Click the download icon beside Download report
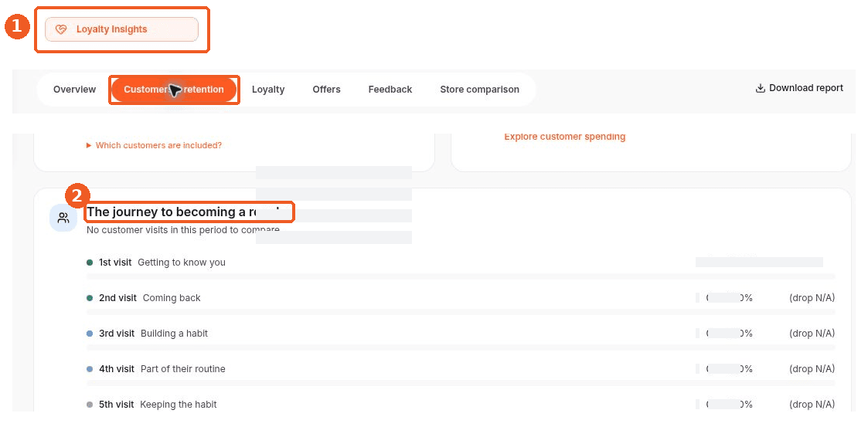Viewport: 868px width, 427px height. pyautogui.click(x=760, y=88)
